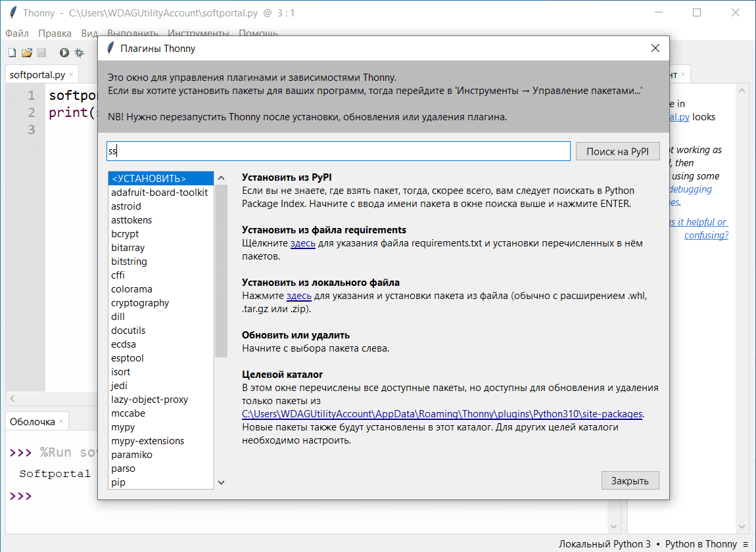
Task: Select <УСТАНОВИТЬ> in the package list
Action: point(161,178)
